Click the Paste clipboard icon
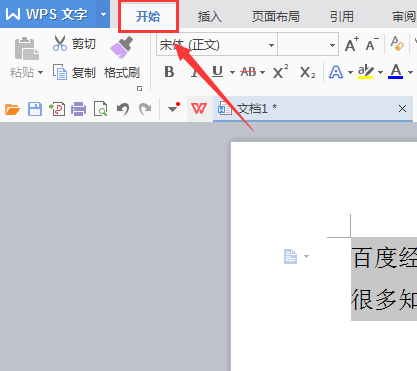Image resolution: width=417 pixels, height=371 pixels. coord(26,49)
